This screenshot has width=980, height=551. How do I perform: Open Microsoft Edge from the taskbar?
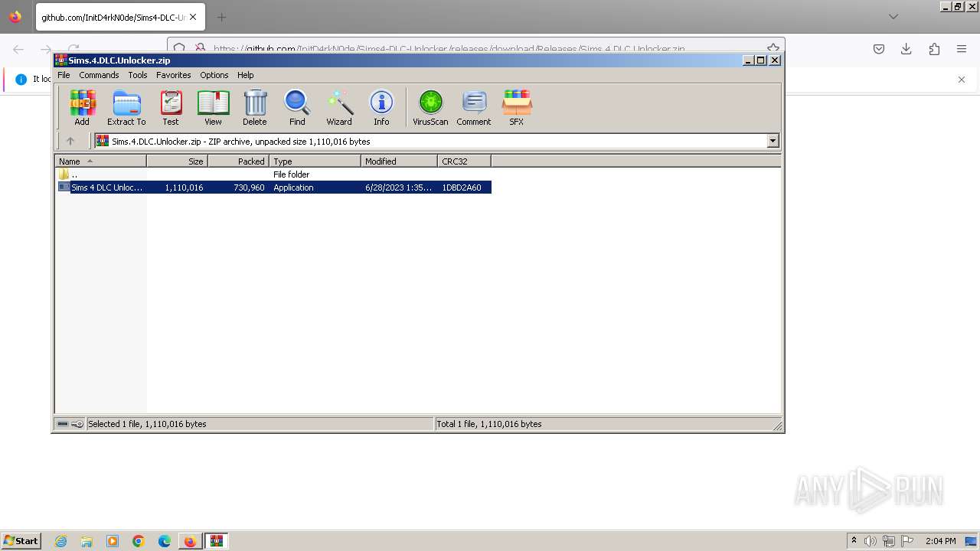[x=165, y=541]
